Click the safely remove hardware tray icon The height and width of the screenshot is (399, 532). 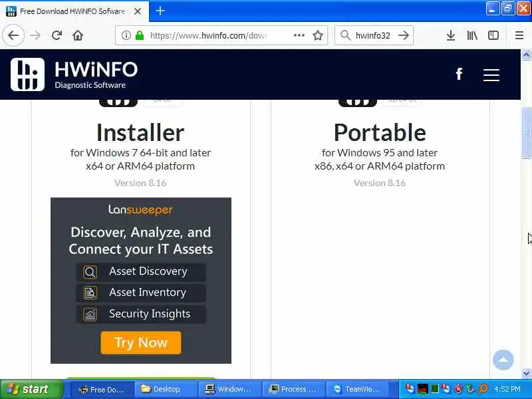point(471,389)
